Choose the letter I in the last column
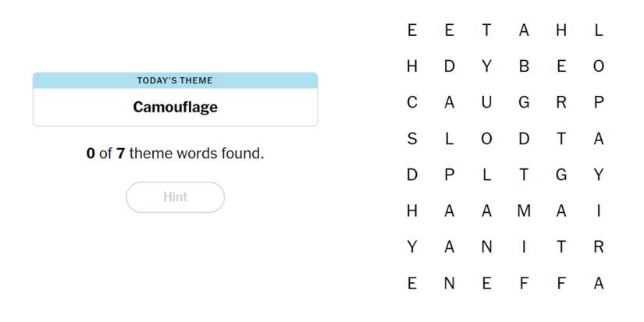This screenshot has width=644, height=322. tap(599, 211)
